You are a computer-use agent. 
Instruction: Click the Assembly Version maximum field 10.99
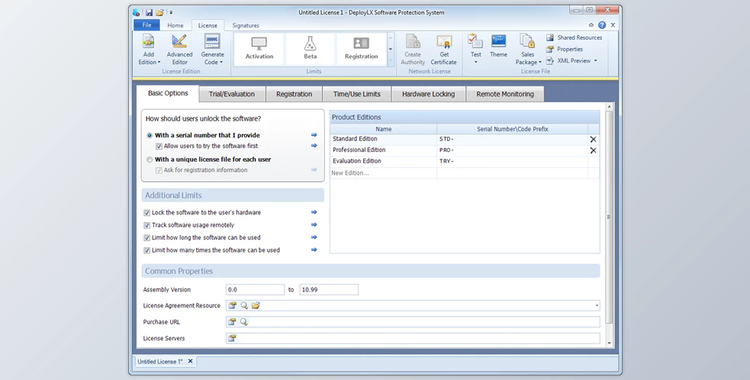[329, 290]
